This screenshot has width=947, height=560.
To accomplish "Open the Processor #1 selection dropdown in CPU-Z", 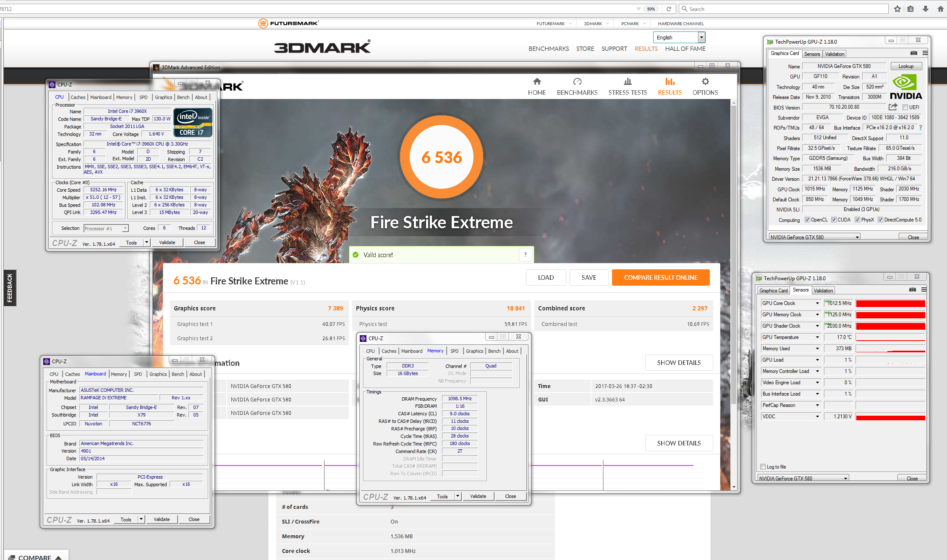I will point(106,229).
